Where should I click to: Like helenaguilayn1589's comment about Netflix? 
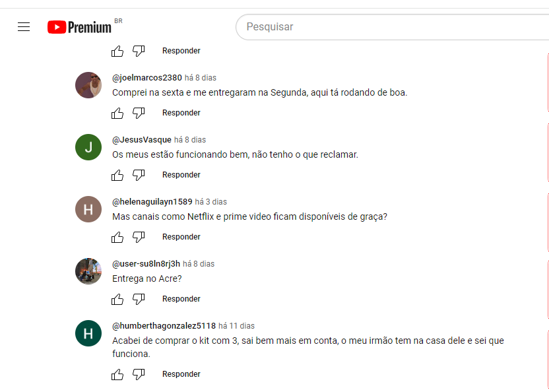(117, 237)
